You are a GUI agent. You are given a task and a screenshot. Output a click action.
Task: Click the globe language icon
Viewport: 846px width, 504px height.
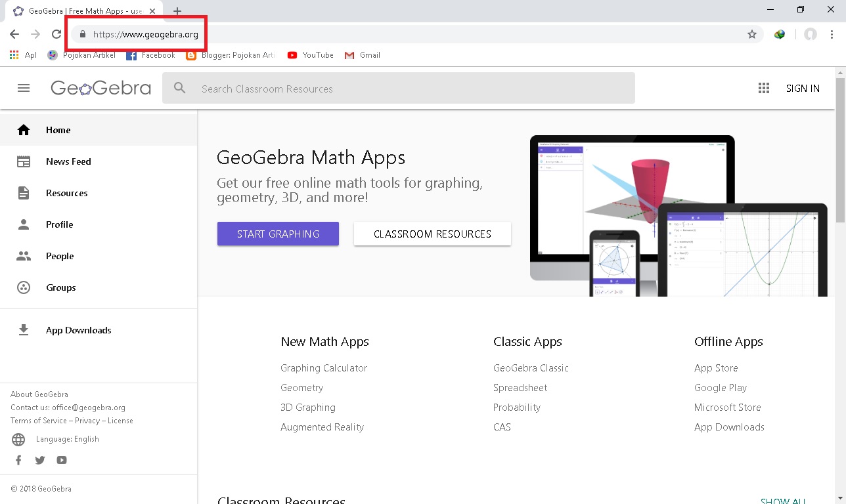tap(18, 440)
